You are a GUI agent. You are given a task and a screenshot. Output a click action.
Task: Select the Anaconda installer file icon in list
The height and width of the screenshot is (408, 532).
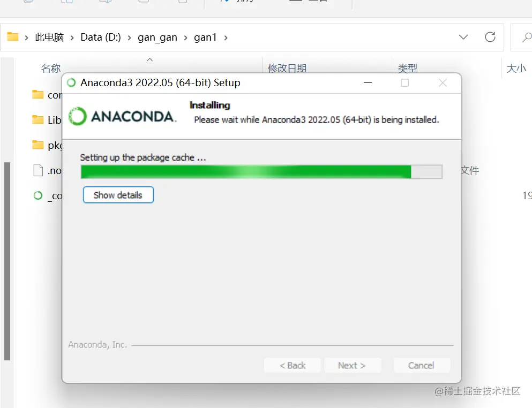pos(38,195)
